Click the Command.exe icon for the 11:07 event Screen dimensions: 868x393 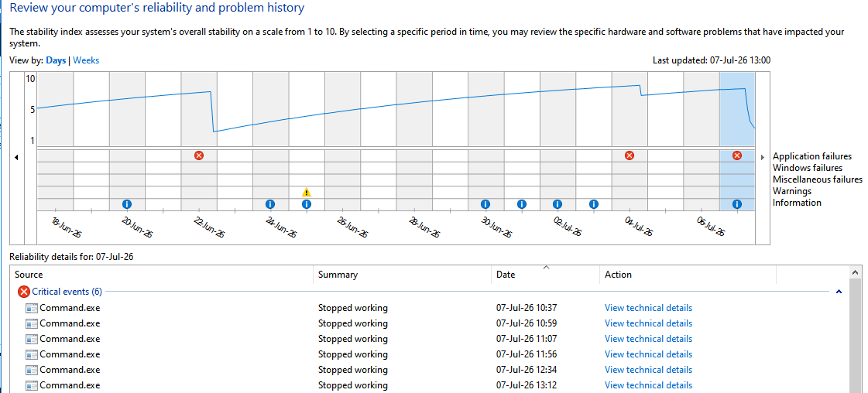point(32,339)
